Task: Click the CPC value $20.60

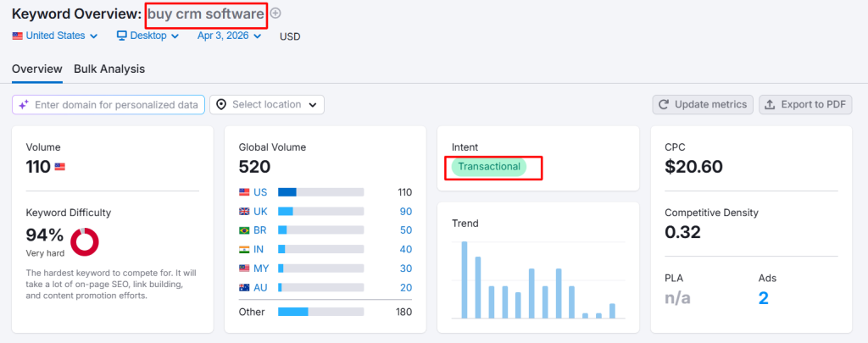Action: (x=693, y=167)
